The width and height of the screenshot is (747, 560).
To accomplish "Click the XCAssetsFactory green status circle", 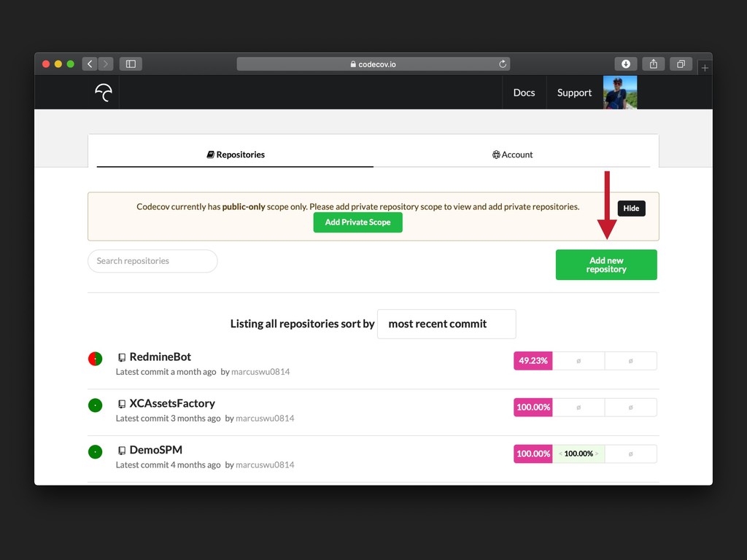I will [x=96, y=405].
